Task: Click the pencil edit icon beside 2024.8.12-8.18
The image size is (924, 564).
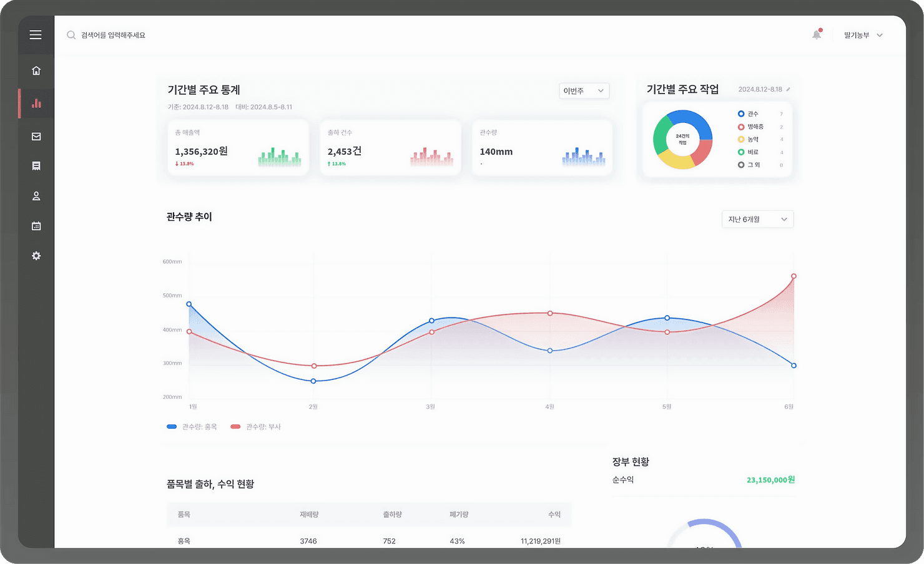Action: click(788, 89)
